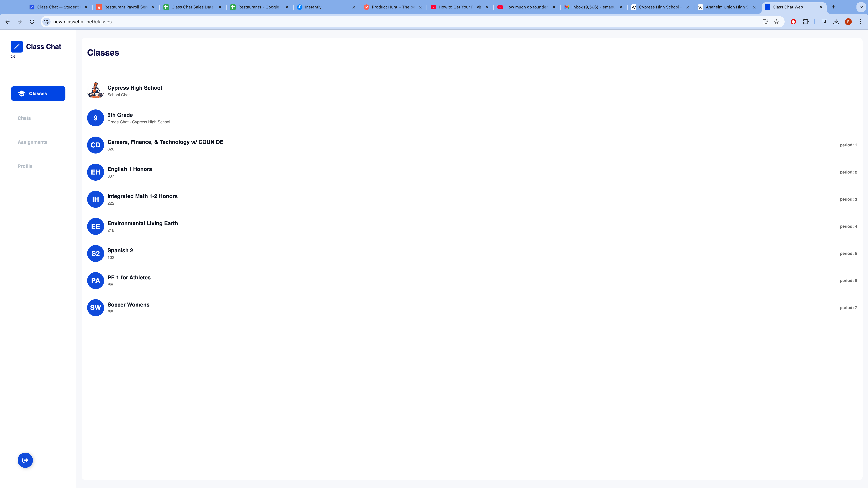Click the Class Chat logo icon

16,46
